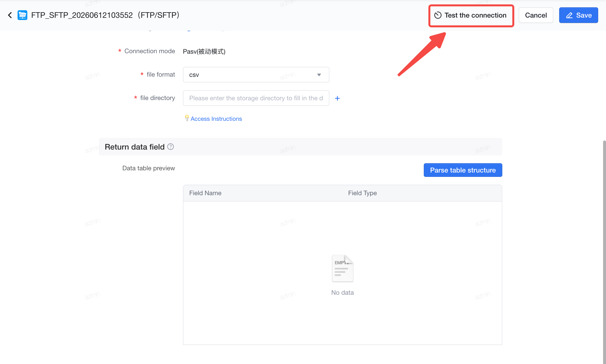Expand file format list via arrow
This screenshot has width=606, height=364.
click(x=319, y=75)
